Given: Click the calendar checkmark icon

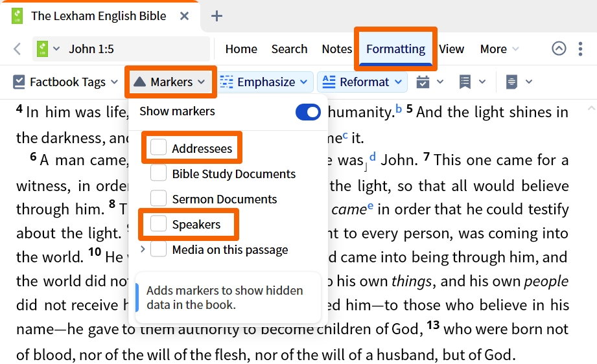Looking at the screenshot, I should pyautogui.click(x=423, y=82).
